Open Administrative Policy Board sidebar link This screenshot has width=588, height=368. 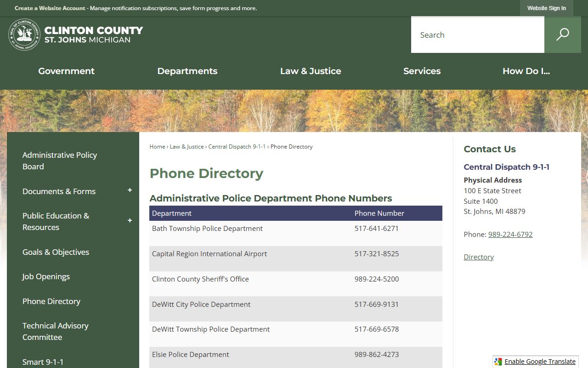(60, 161)
